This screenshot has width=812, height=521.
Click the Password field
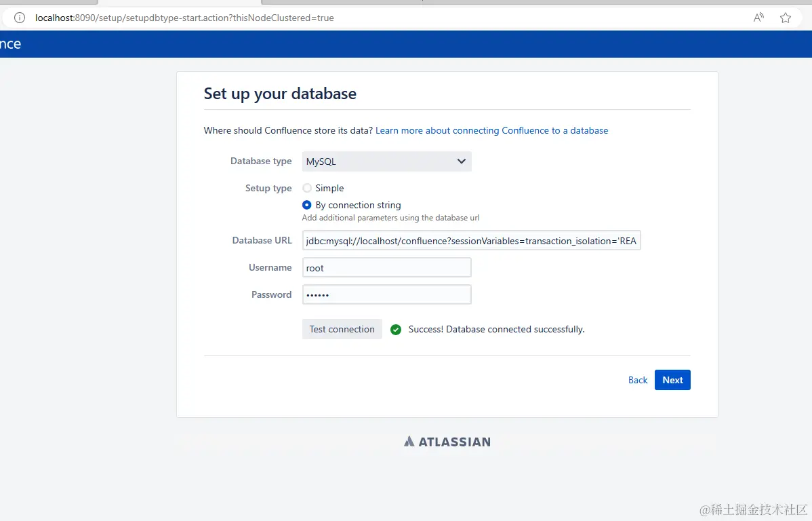(386, 294)
